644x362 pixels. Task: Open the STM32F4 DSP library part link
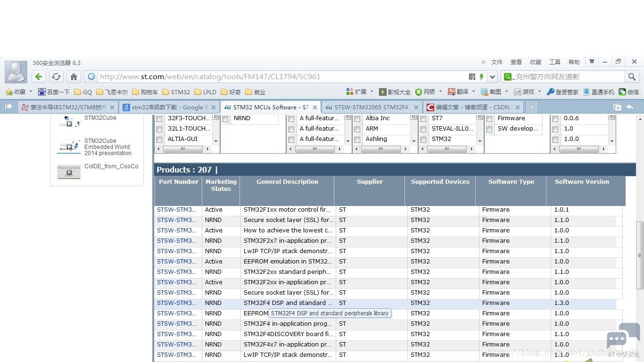(177, 303)
